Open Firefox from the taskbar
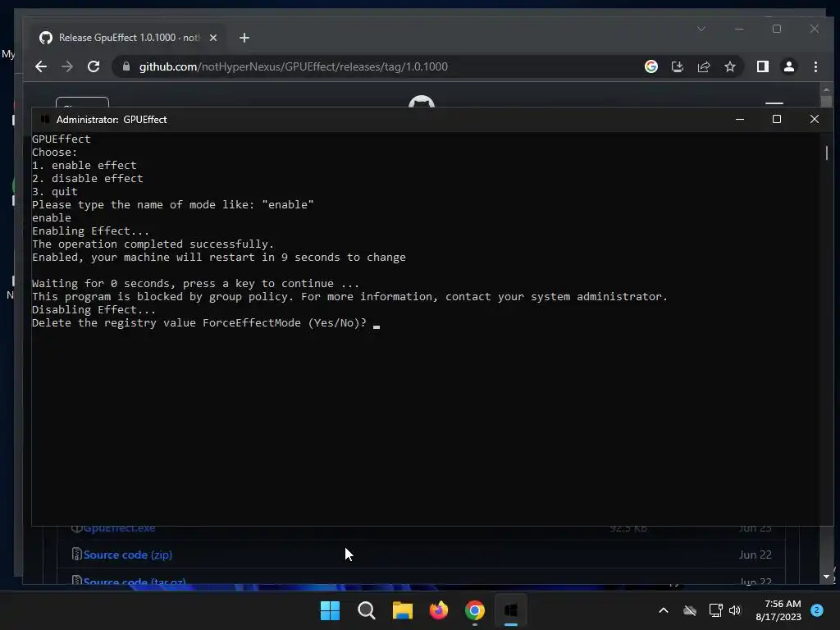 point(439,610)
